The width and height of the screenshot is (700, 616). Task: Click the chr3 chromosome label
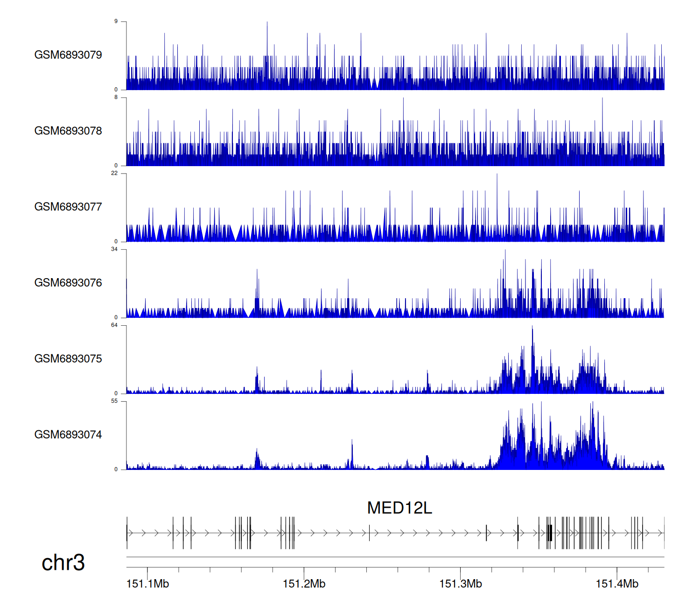coord(63,563)
